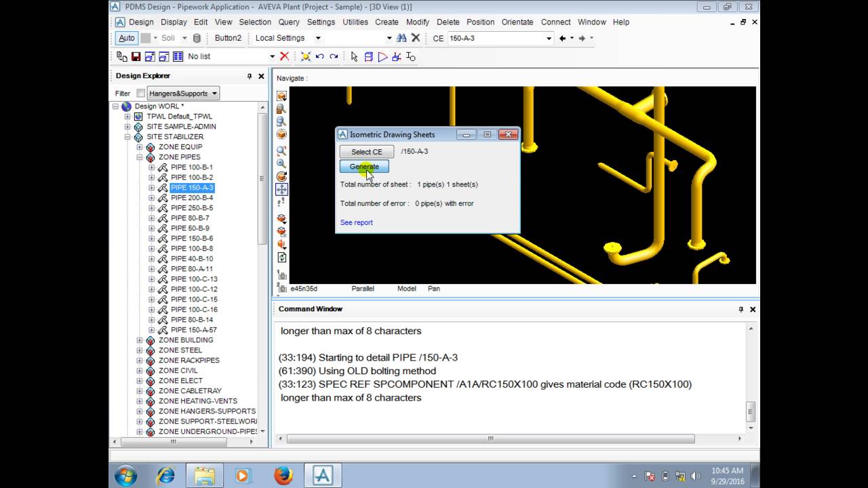Screen dimensions: 868x488
Task: Toggle the Auto button in toolbar
Action: (127, 38)
